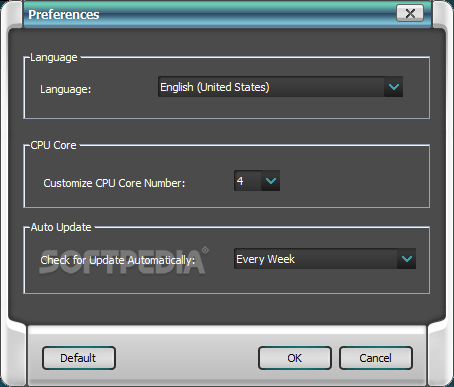The width and height of the screenshot is (454, 387).
Task: Click the Preferences title text
Action: (64, 15)
